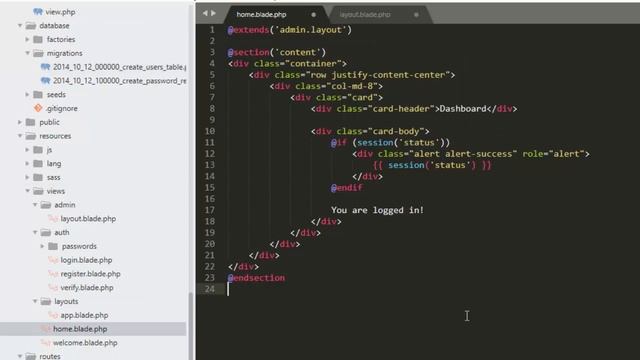Image resolution: width=640 pixels, height=360 pixels.
Task: Click the views folder icon
Action: coord(38,191)
